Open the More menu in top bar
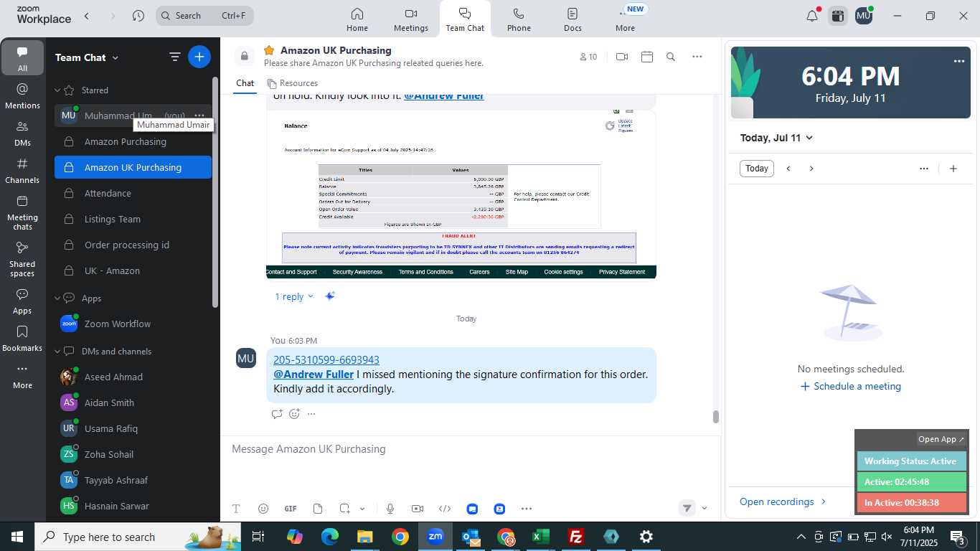Screen dimensions: 980x551 (x=625, y=19)
